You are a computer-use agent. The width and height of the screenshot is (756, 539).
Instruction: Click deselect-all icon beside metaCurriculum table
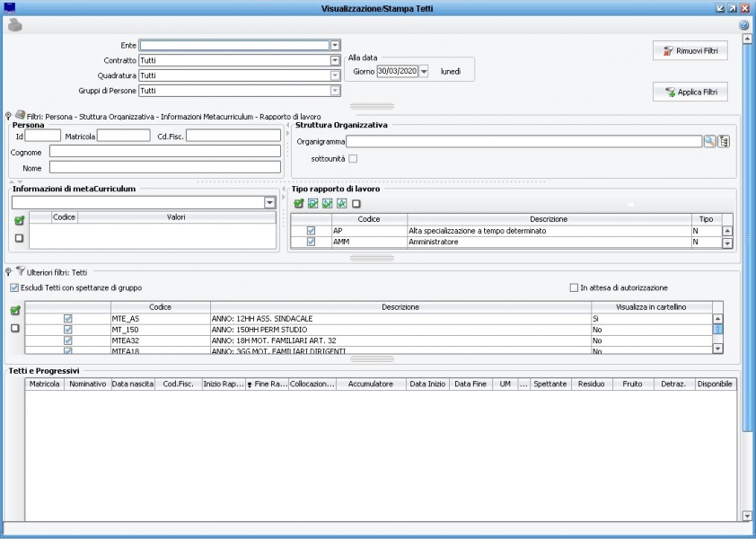[19, 237]
